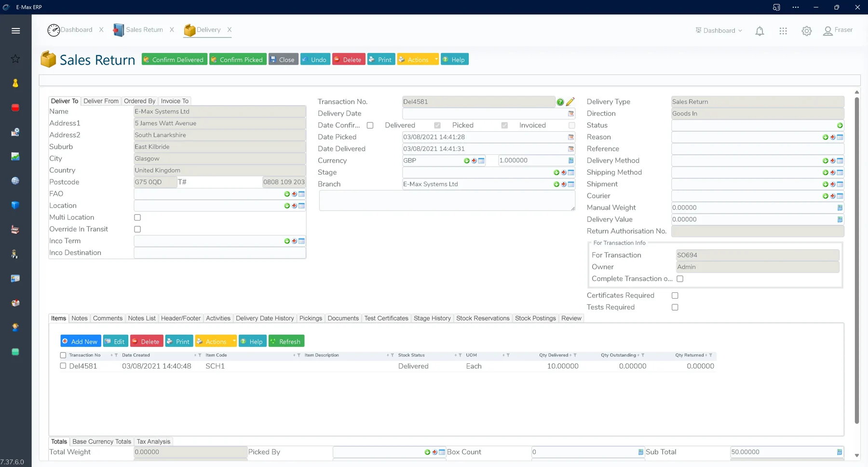Image resolution: width=868 pixels, height=467 pixels.
Task: Open the apps grid icon
Action: [x=783, y=31]
